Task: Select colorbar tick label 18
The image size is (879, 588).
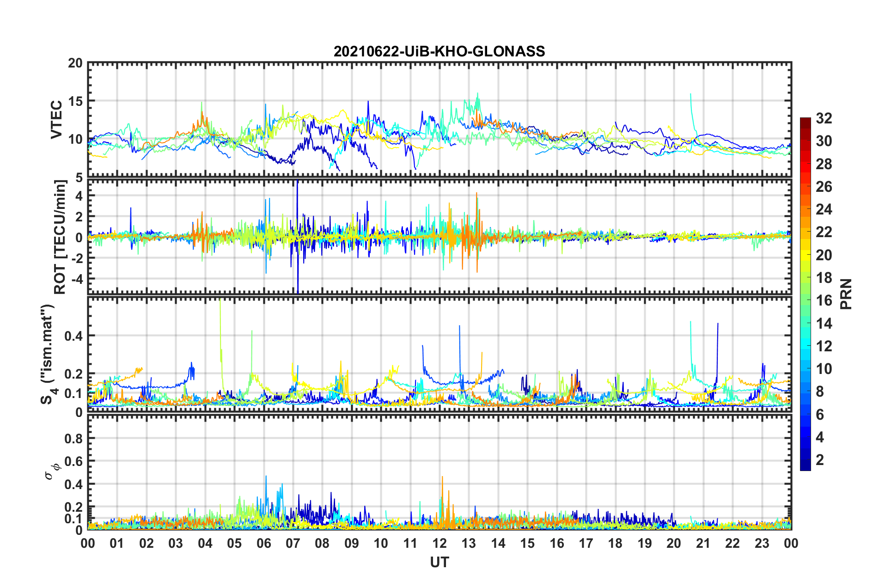Action: pyautogui.click(x=824, y=278)
